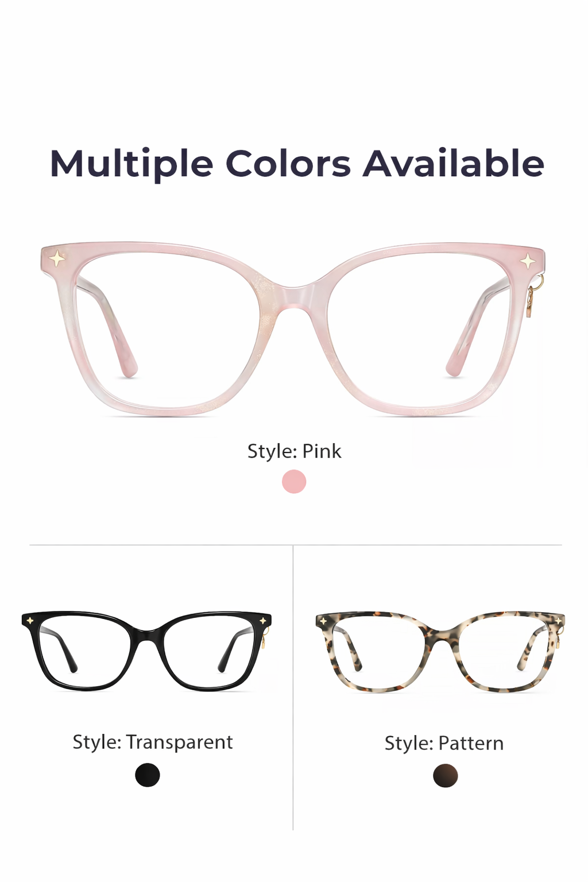Screen dimensions: 588x882
Task: Select the pink color swatch
Action: 294,481
